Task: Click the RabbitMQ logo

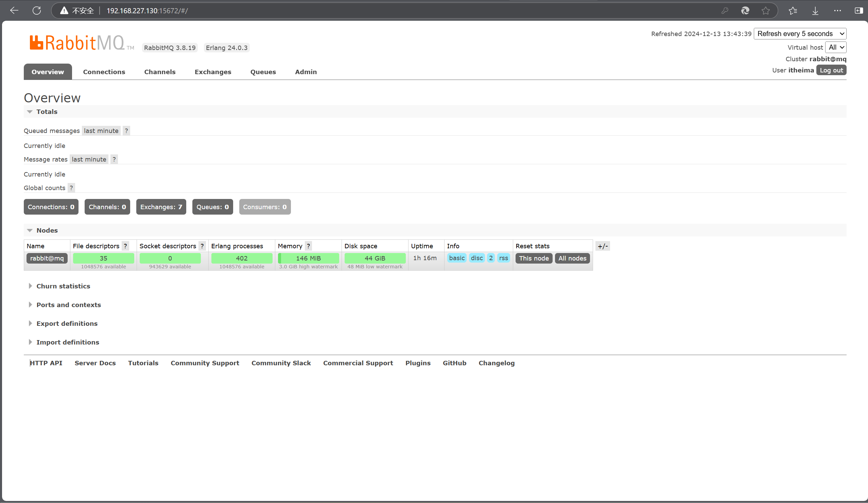Action: [77, 43]
